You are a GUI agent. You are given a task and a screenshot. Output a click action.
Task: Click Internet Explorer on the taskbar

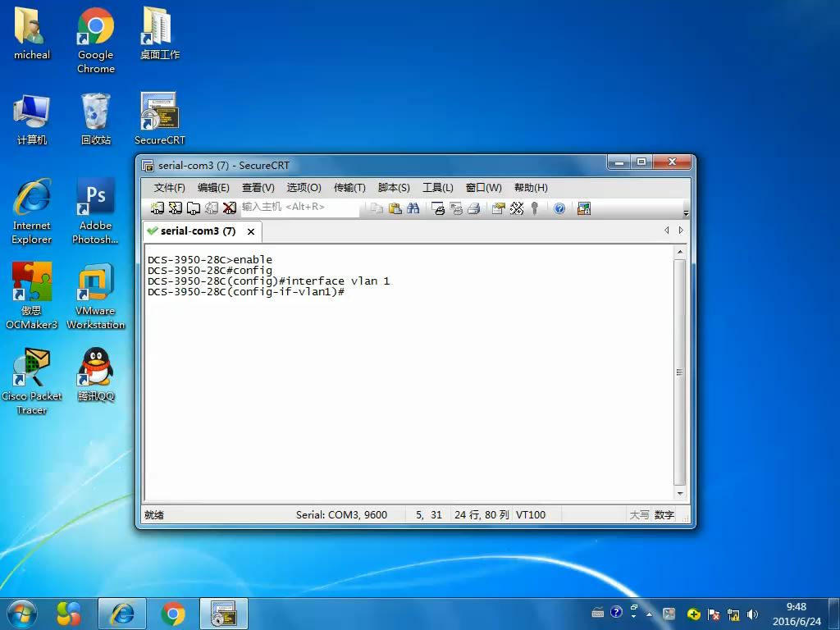(x=122, y=614)
